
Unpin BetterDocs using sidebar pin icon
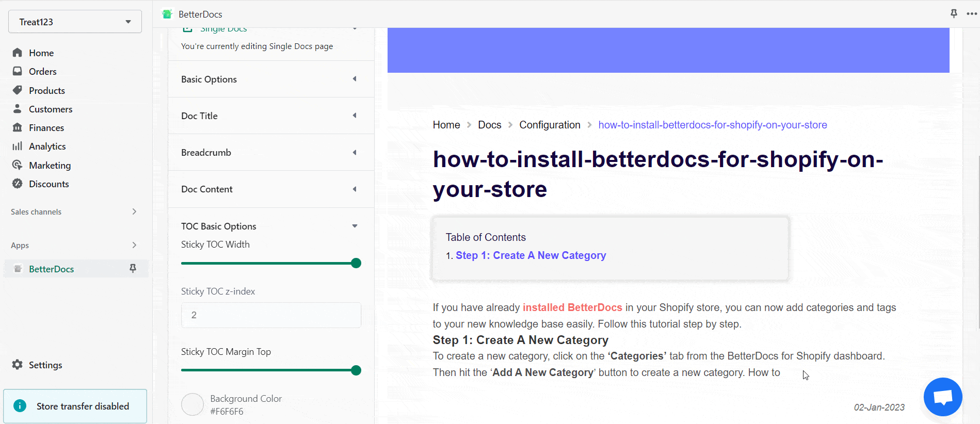pyautogui.click(x=133, y=268)
